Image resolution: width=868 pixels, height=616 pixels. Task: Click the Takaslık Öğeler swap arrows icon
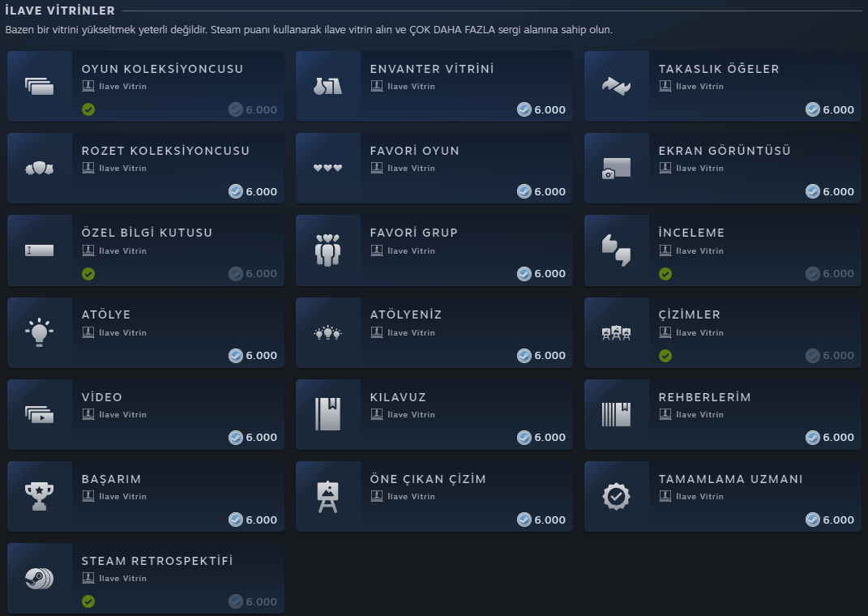click(616, 87)
